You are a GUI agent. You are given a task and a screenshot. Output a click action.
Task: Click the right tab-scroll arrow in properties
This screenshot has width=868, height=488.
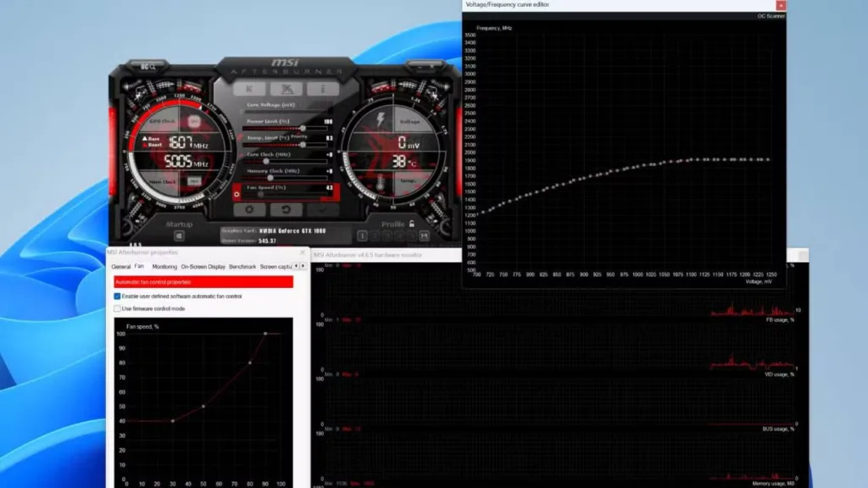click(x=303, y=266)
